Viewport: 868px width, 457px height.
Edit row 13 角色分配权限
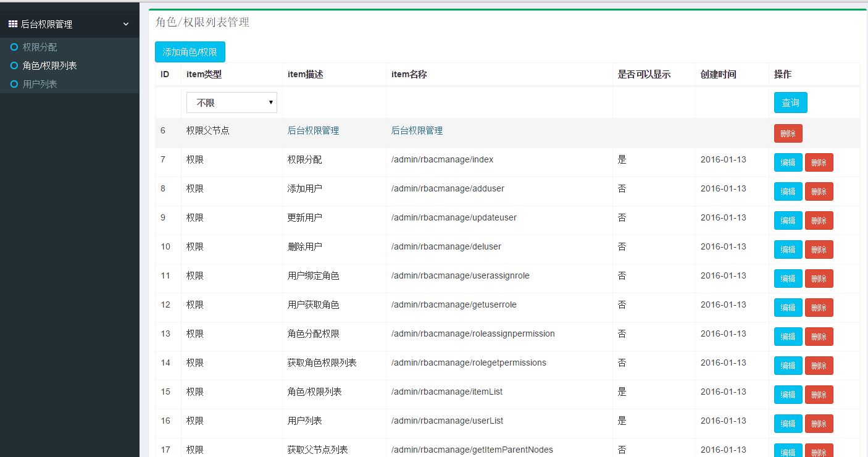pyautogui.click(x=788, y=337)
